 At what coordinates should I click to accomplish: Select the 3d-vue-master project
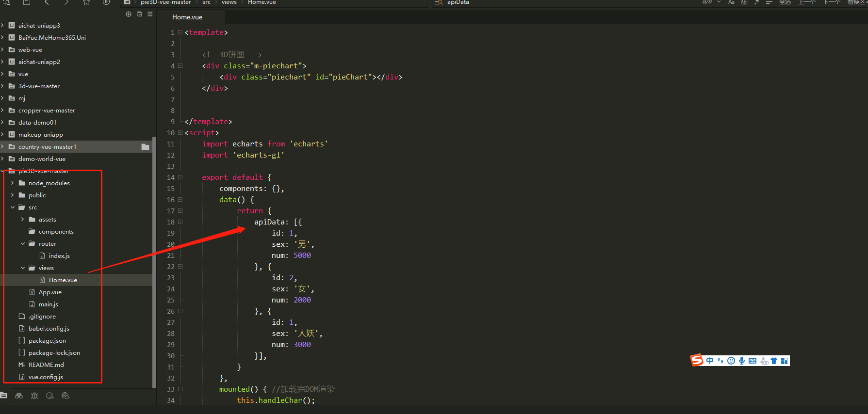click(x=39, y=86)
